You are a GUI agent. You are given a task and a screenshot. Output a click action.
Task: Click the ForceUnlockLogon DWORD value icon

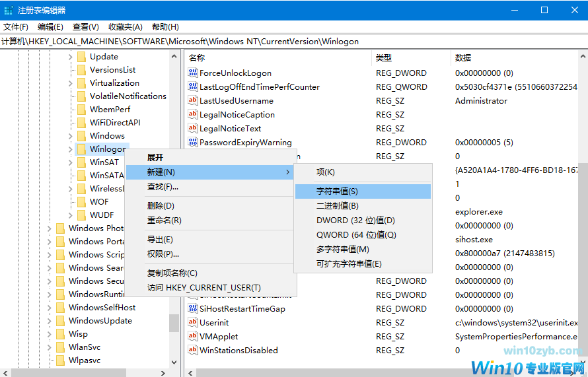click(x=194, y=73)
